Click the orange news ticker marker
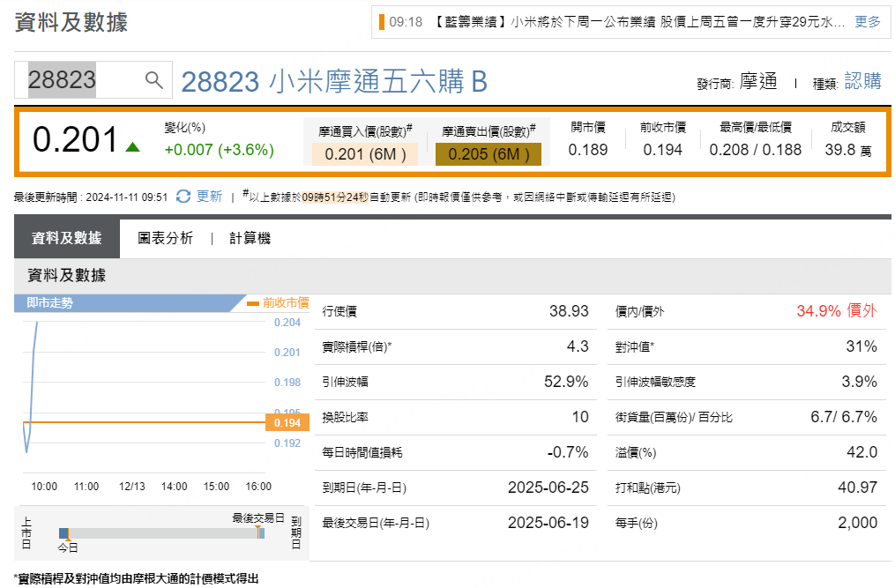Screen dimensions: 895x588 [x=381, y=22]
